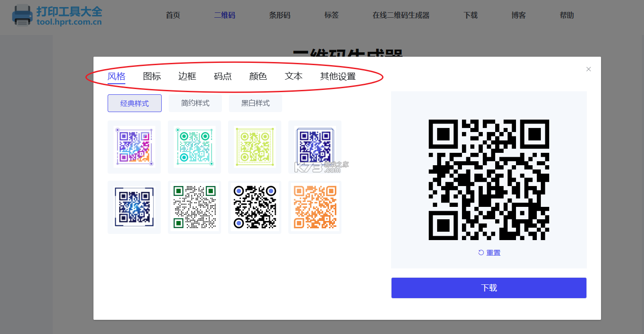Open 二维码 in the top navigation
Screen dimensions: 644x334
(225, 15)
